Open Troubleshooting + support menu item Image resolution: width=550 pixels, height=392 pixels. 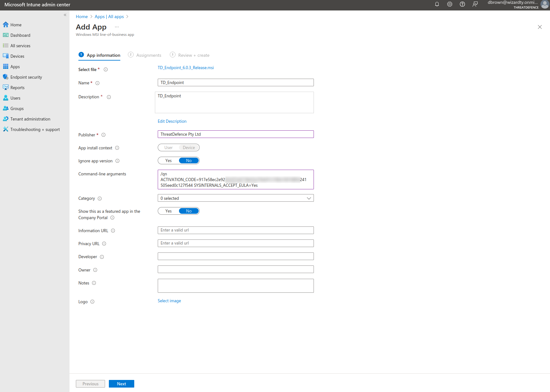click(x=35, y=129)
